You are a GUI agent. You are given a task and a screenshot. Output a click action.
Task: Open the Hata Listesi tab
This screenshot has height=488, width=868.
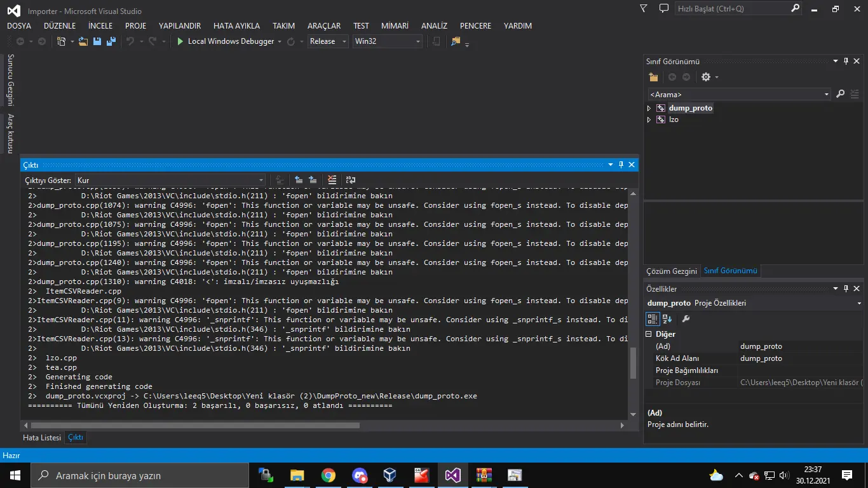pos(42,437)
